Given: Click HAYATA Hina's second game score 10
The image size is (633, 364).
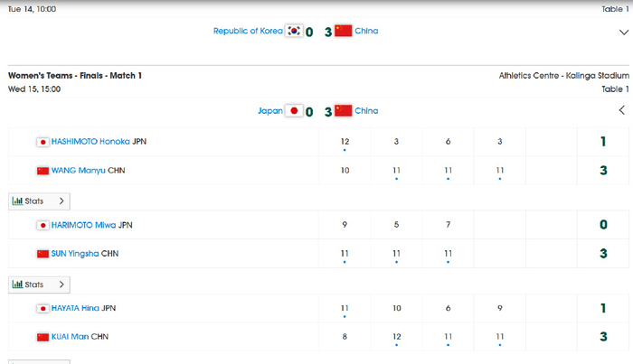Looking at the screenshot, I should click(396, 308).
